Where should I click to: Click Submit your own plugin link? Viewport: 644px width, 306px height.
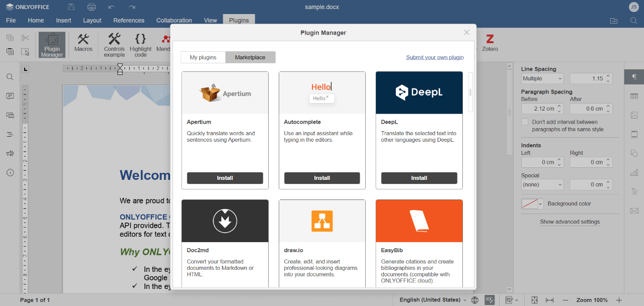coord(435,57)
